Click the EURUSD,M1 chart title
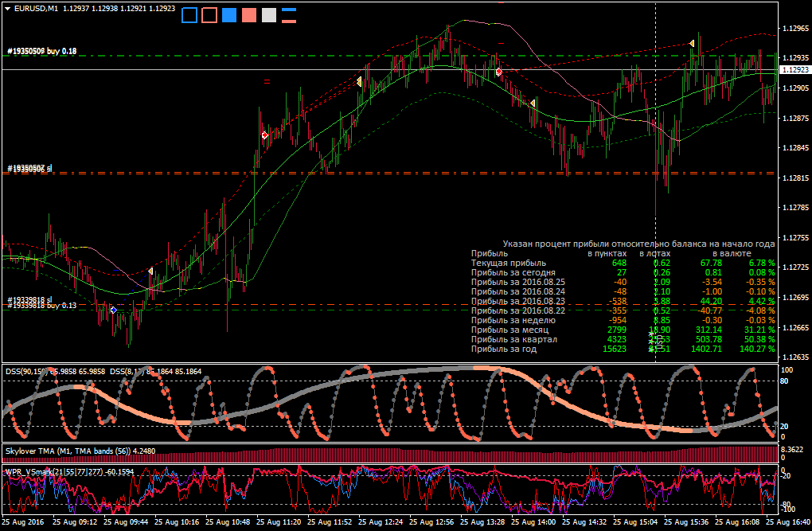 [37, 9]
